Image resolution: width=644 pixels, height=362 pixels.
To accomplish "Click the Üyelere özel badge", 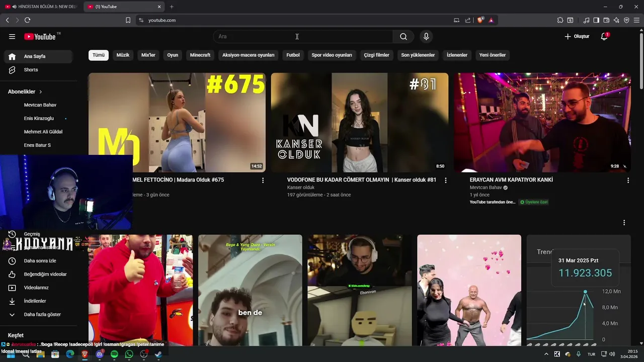I will coord(534,202).
